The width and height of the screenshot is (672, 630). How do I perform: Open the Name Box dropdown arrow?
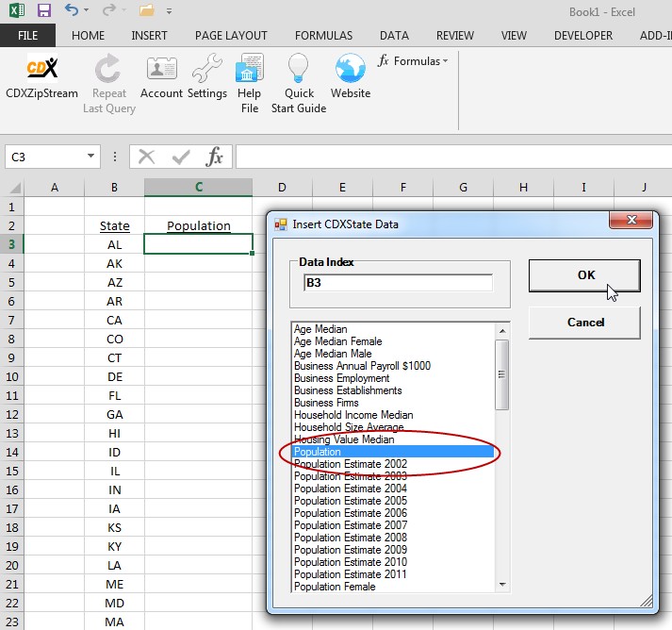click(x=90, y=156)
